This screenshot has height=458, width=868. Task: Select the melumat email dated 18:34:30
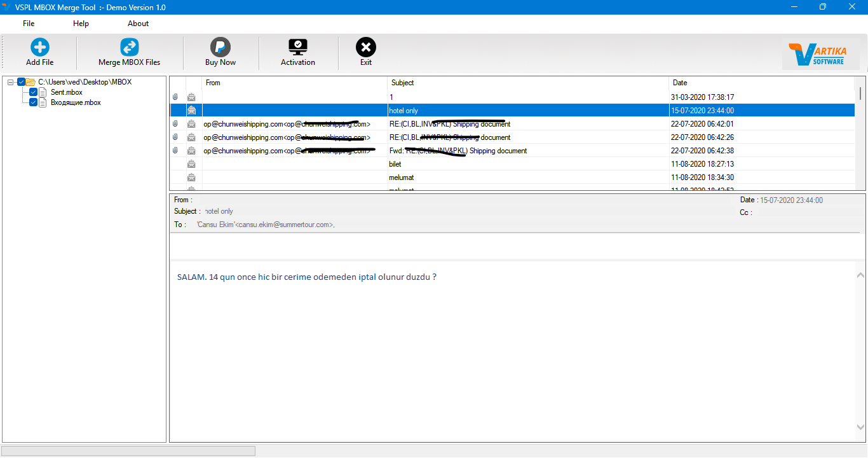coord(513,177)
